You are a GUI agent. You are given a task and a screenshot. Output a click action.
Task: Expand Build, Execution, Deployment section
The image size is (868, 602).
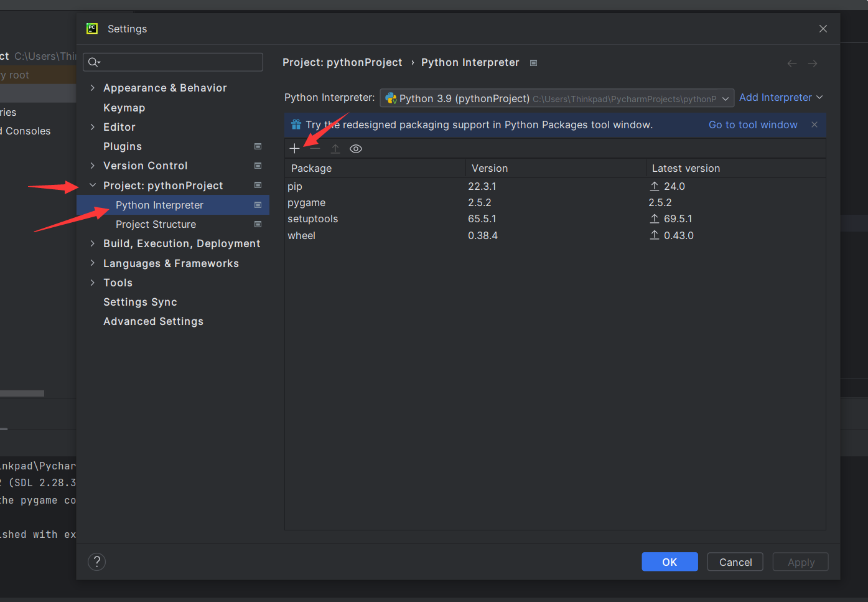point(93,243)
